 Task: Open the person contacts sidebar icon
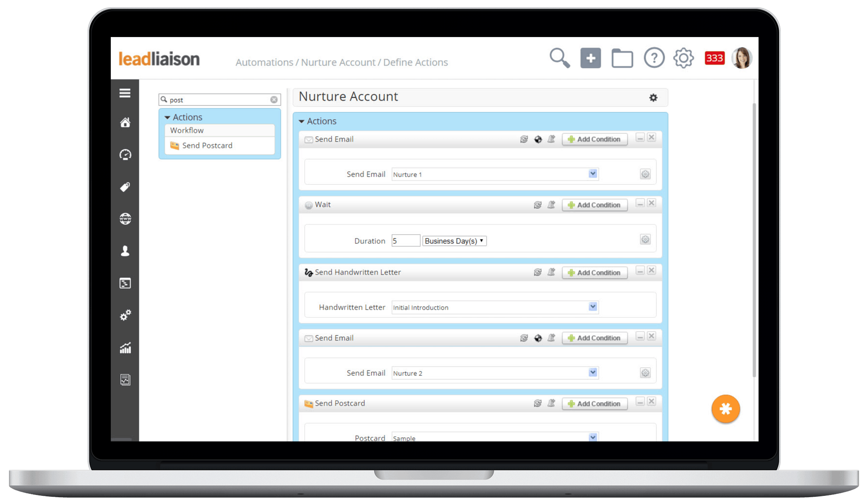pos(125,251)
